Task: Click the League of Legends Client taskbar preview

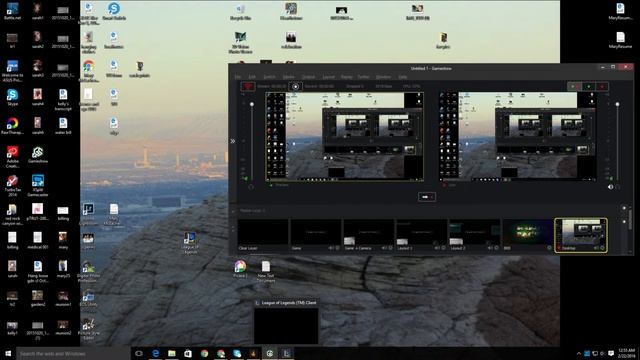Action: click(x=286, y=322)
